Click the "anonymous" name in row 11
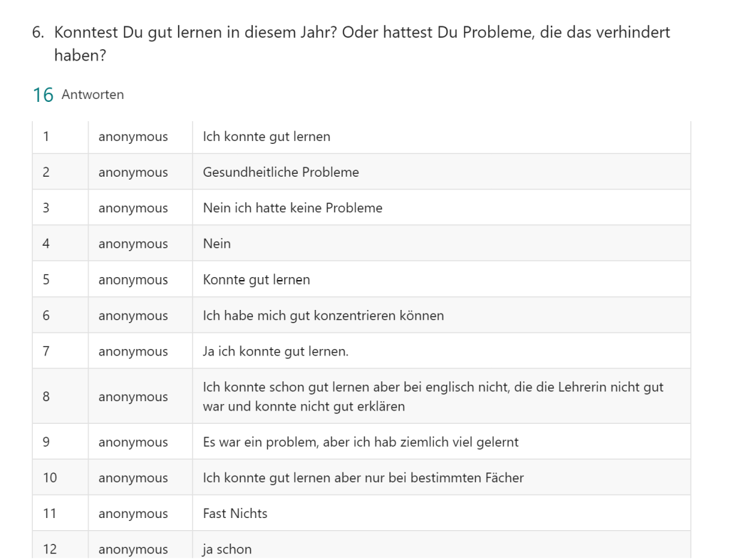729x560 pixels. click(133, 513)
